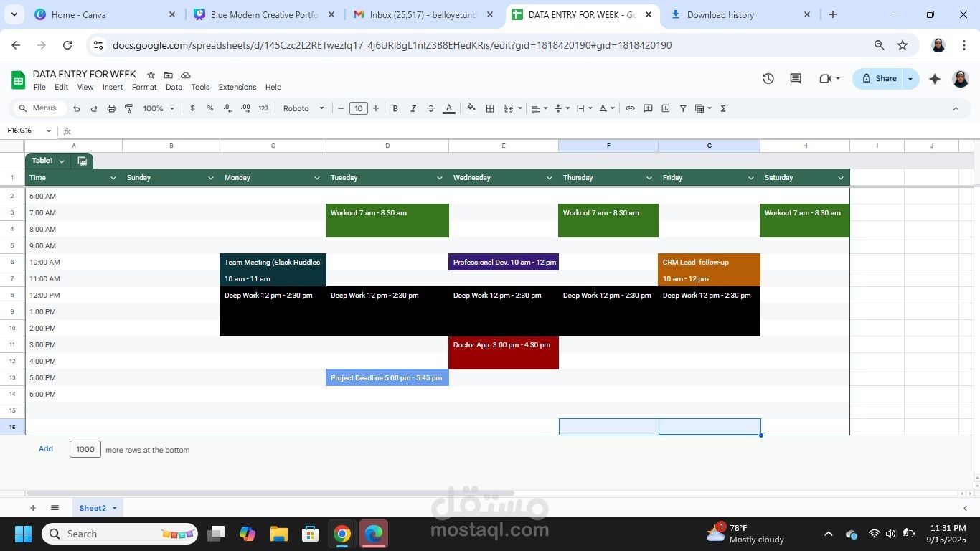980x551 pixels.
Task: Toggle italic text formatting
Action: 413,108
